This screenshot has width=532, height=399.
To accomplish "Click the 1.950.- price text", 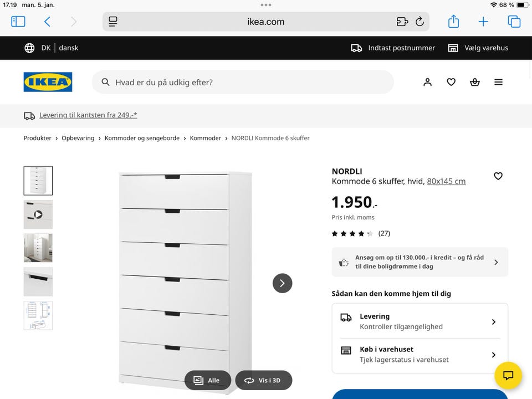I will coord(354,202).
